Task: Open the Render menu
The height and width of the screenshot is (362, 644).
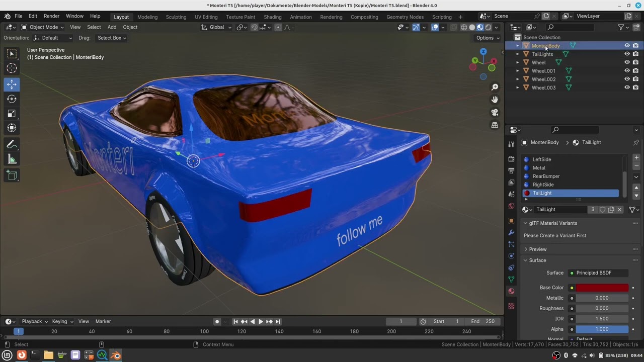Action: pos(51,16)
